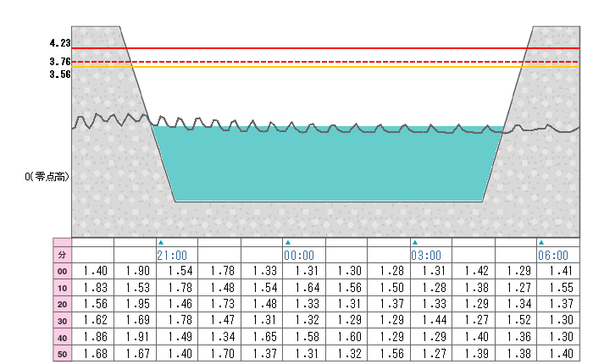Viewport: 593px width, 364px height.
Task: Select the table cell reading 1.42
Action: pos(474,271)
